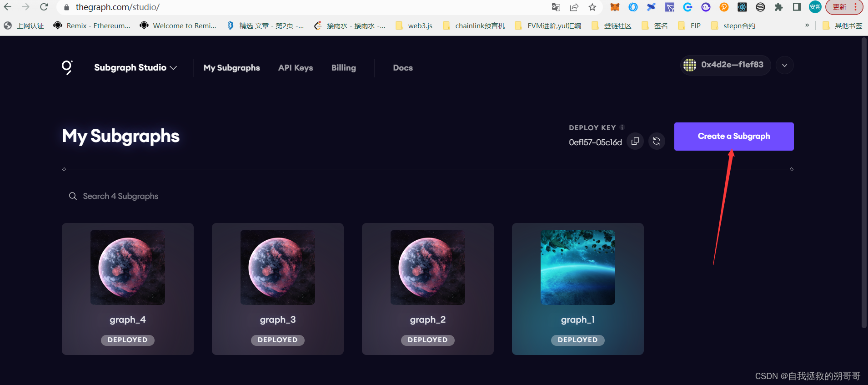Click the translate page icon

pyautogui.click(x=556, y=7)
